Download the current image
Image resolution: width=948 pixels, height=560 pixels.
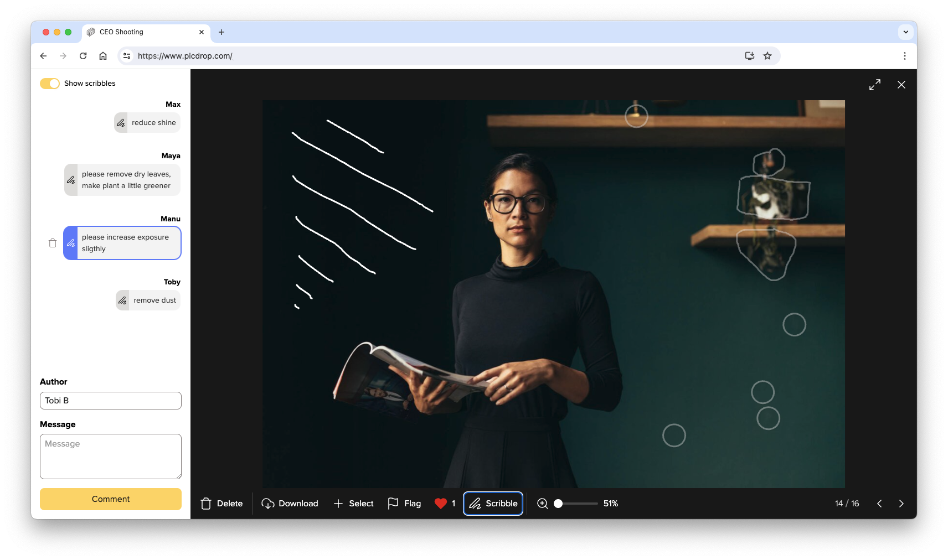pyautogui.click(x=290, y=504)
